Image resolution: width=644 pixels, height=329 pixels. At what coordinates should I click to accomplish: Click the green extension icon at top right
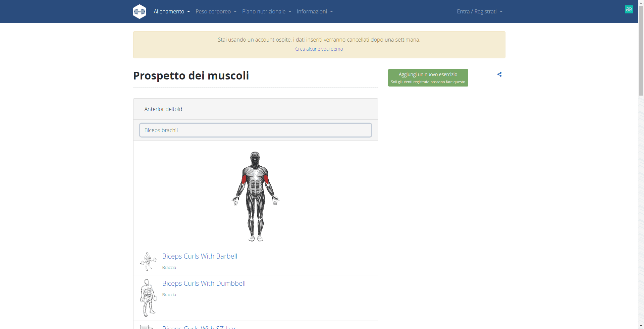pos(629,9)
